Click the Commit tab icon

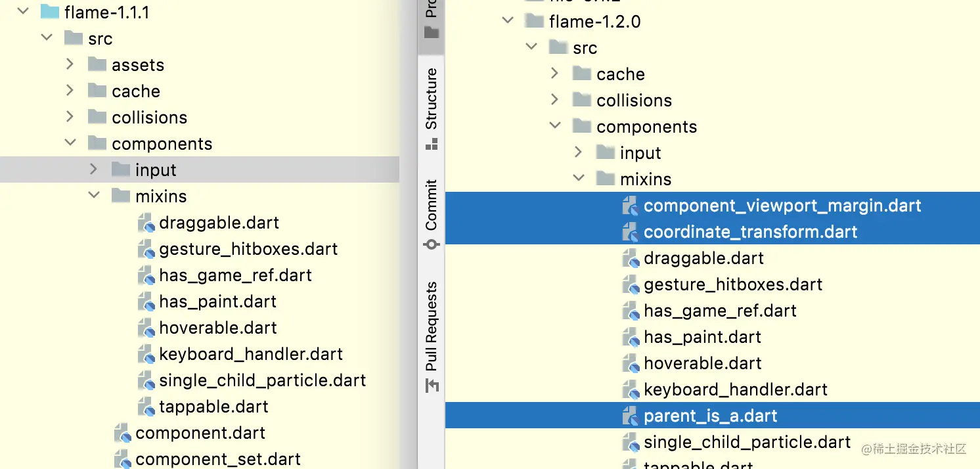431,245
